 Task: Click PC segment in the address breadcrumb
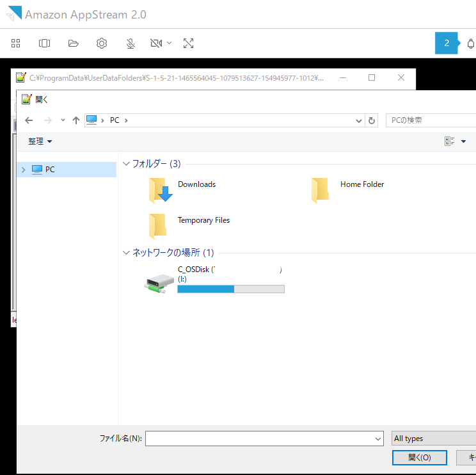(x=115, y=120)
